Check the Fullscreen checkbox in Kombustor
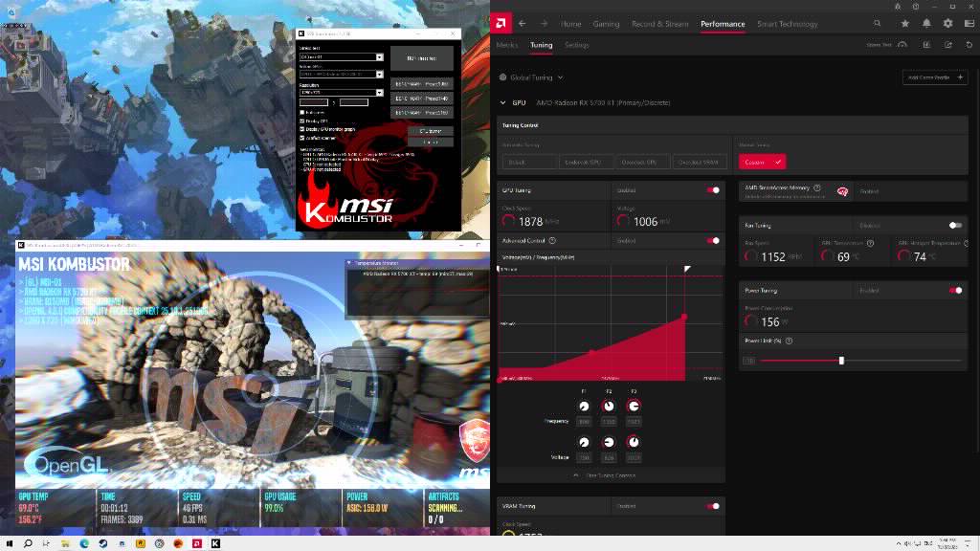This screenshot has width=980, height=551. (301, 113)
